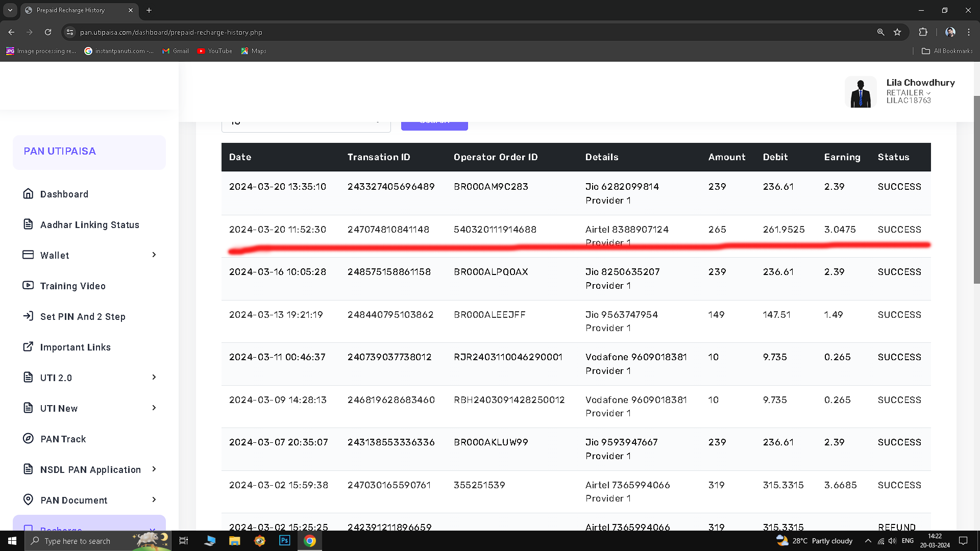Expand NSDL PAN Application submenu

click(154, 469)
